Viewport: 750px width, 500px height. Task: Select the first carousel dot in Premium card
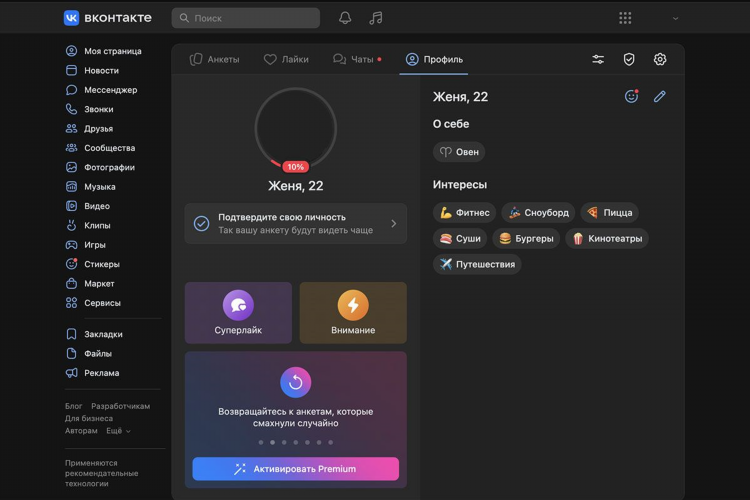click(261, 443)
